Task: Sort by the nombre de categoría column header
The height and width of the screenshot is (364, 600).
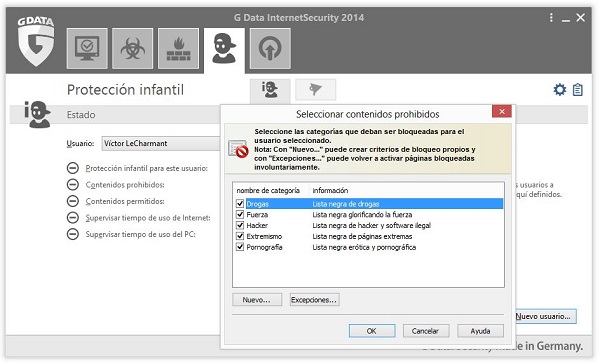Action: [x=268, y=190]
